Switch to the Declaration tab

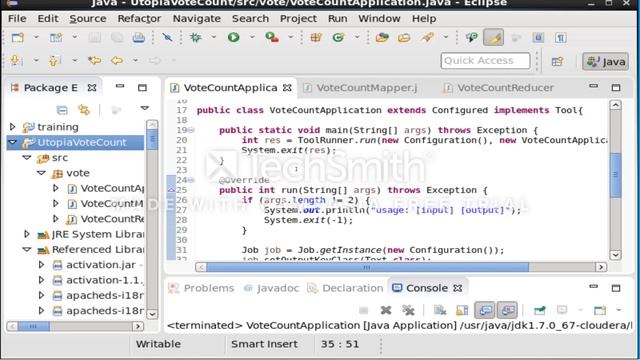coord(345,288)
